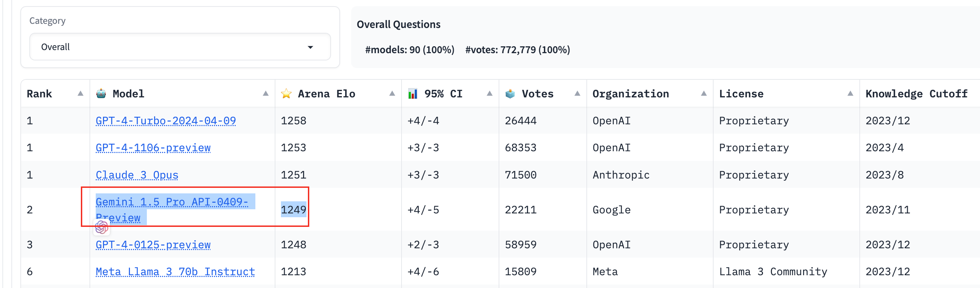Click the ChatGPT swirl icon near Preview

pos(102,228)
